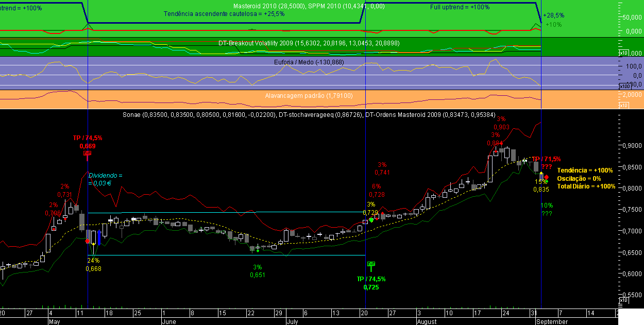Click the Oscilação = 0% annotation
This screenshot has width=644, height=325.
click(x=580, y=178)
